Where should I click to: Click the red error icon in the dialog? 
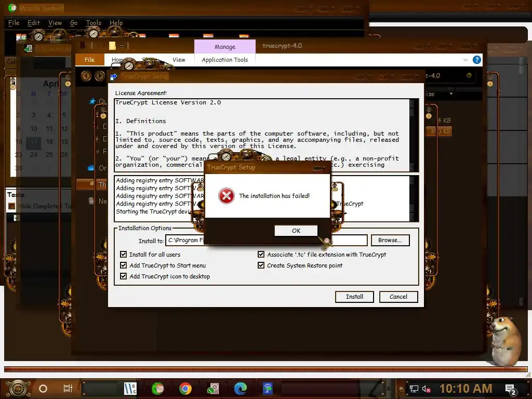(227, 196)
